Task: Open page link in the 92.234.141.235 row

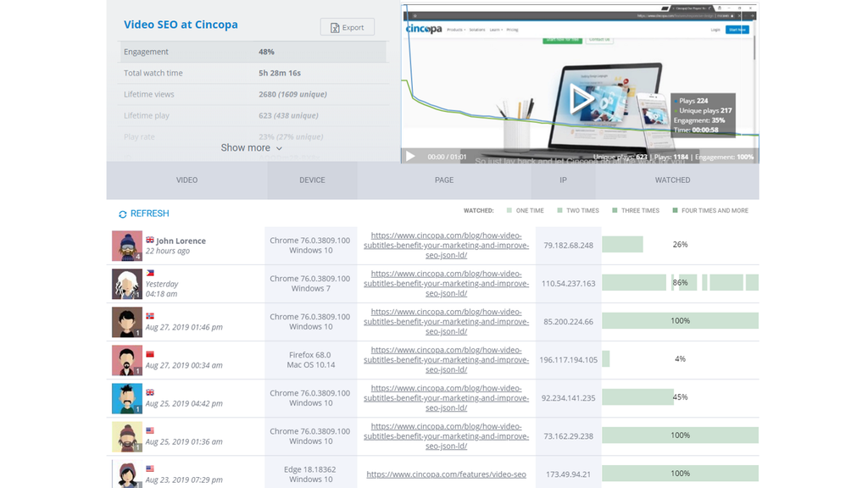Action: click(x=446, y=398)
